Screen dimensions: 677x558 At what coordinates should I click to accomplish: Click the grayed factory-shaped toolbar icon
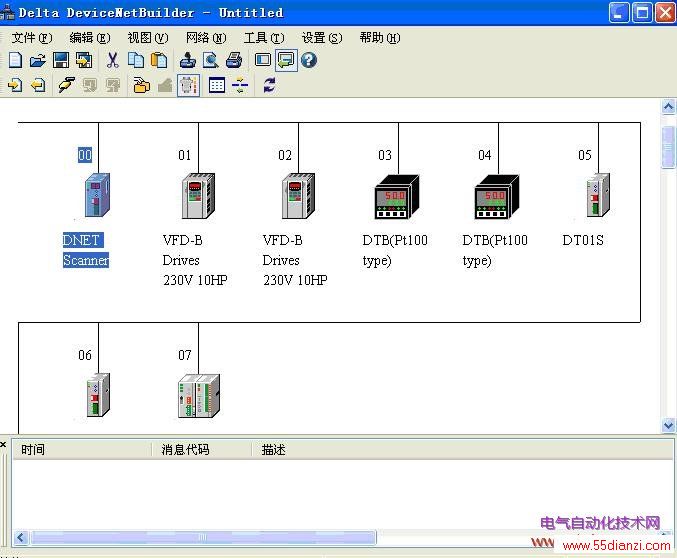165,85
